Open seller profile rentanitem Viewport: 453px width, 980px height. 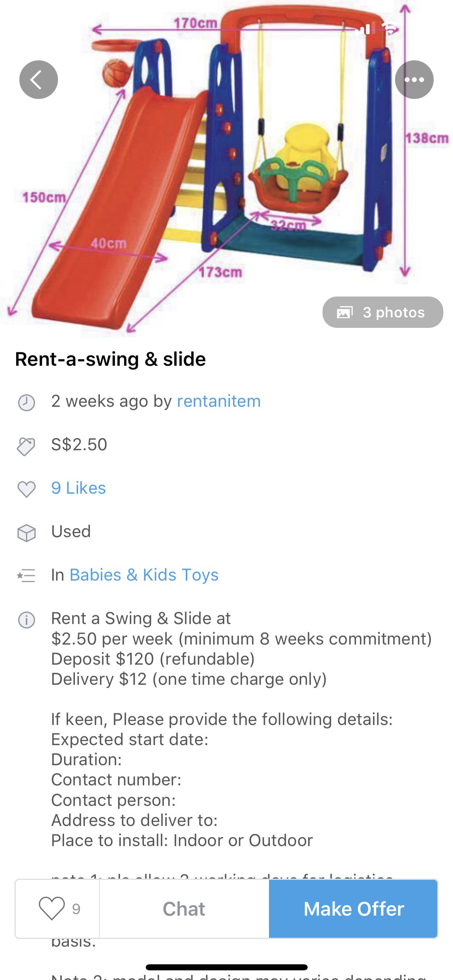(219, 401)
